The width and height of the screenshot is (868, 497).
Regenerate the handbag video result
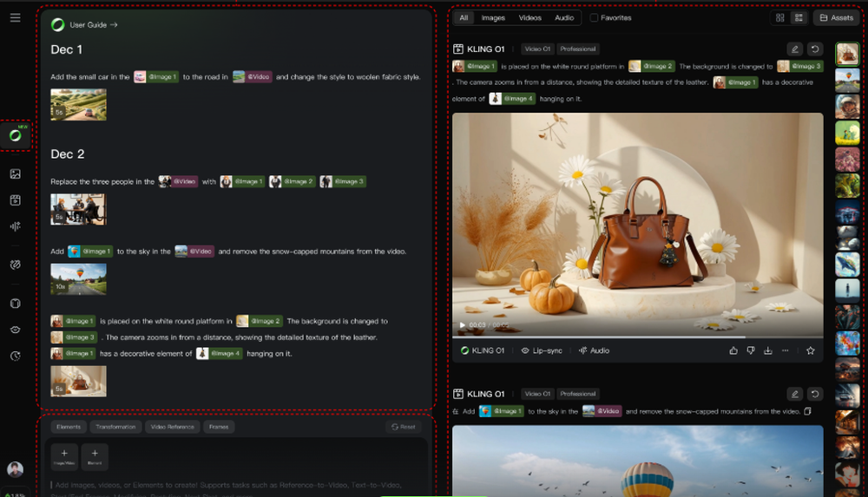point(815,49)
